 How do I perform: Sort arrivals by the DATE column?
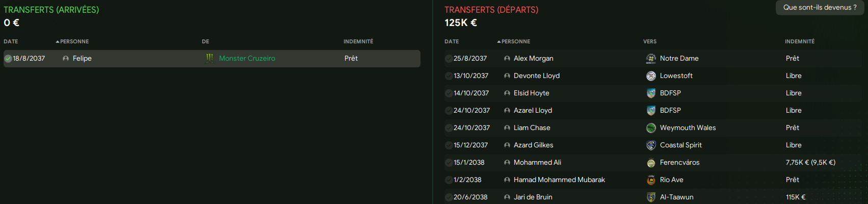click(11, 41)
